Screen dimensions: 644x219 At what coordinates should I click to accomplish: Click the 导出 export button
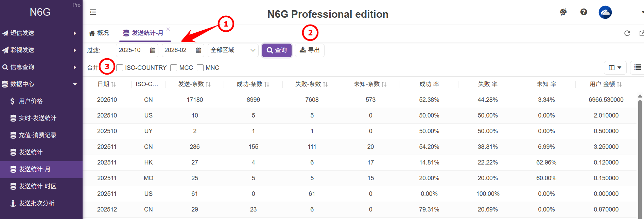(309, 50)
